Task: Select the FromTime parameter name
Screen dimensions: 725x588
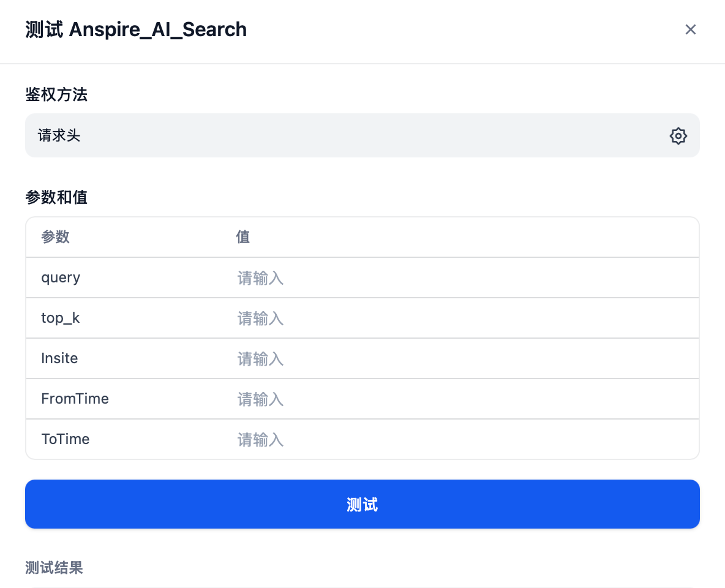Action: click(75, 399)
